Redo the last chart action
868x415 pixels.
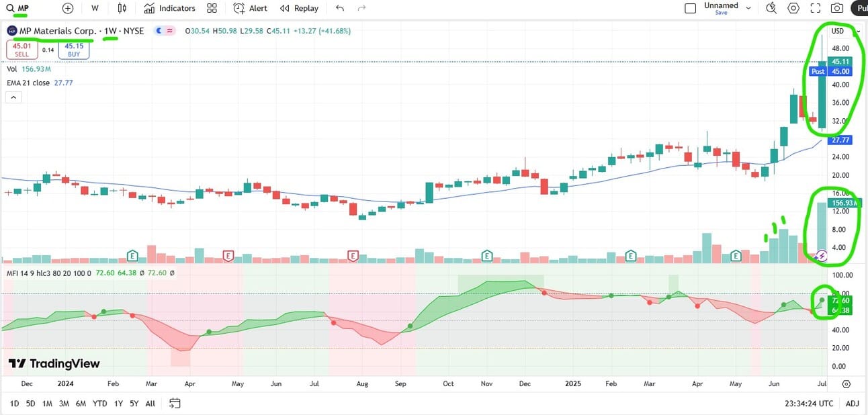(x=362, y=8)
